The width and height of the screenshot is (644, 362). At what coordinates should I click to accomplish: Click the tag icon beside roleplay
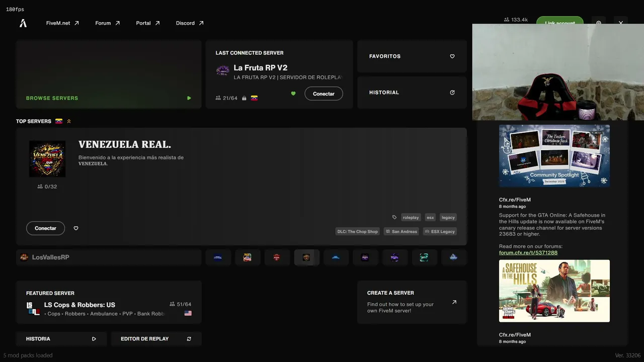(394, 217)
